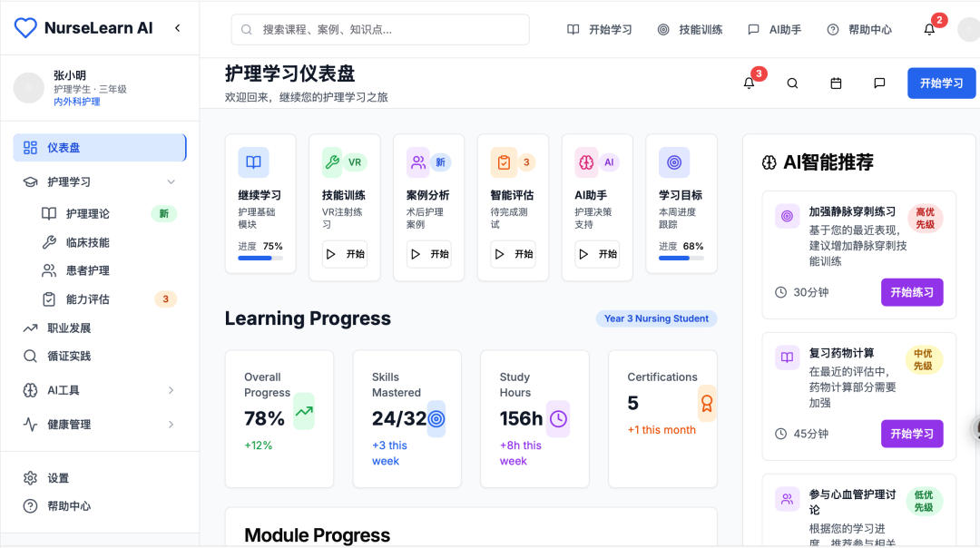980x548 pixels.
Task: Open 临床技能 under 护理学习
Action: coord(88,242)
